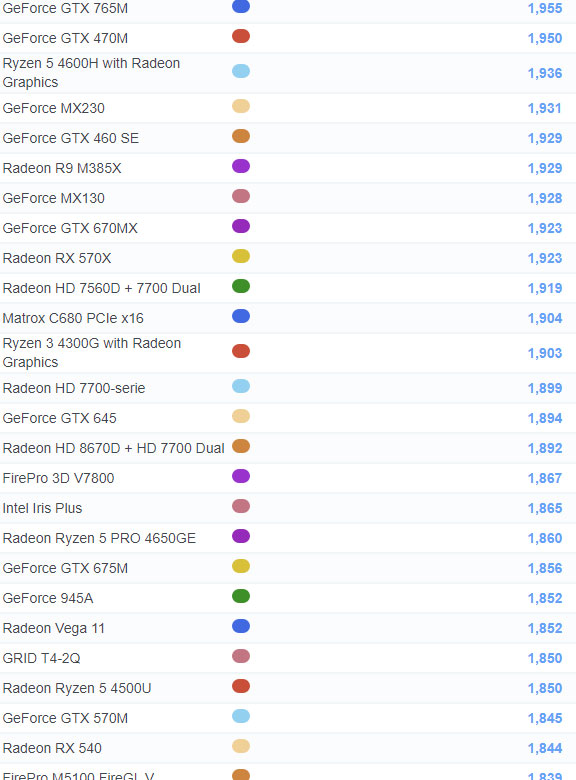Select Radeon HD 7700-serie
The image size is (576, 780).
[74, 388]
